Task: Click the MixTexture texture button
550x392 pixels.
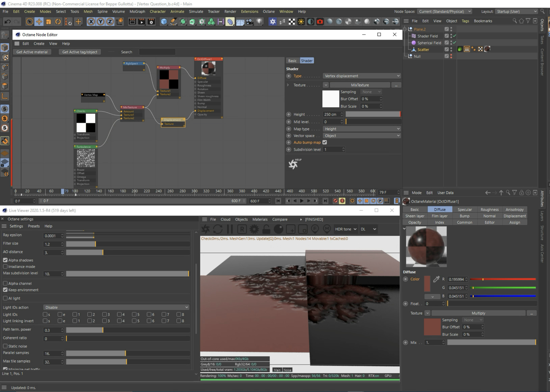Action: [360, 85]
